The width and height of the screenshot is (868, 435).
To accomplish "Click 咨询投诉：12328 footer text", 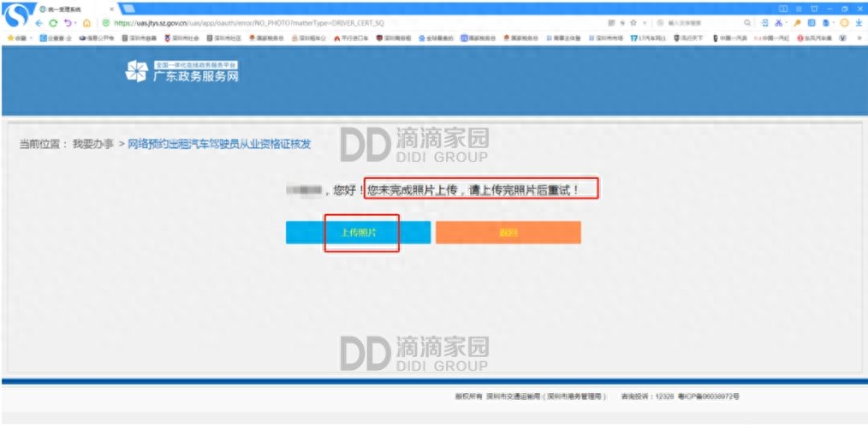I will 647,396.
